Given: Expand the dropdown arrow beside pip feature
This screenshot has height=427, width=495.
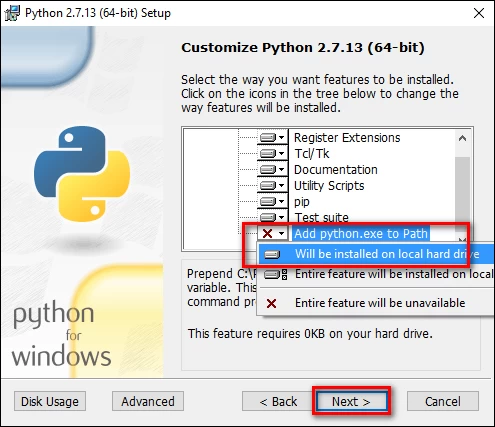Looking at the screenshot, I should 282,201.
